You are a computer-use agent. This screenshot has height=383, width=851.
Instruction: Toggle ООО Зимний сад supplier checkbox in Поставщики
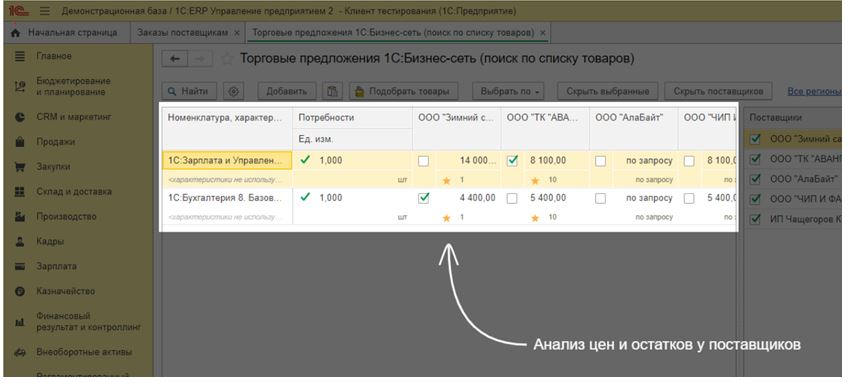(x=755, y=139)
